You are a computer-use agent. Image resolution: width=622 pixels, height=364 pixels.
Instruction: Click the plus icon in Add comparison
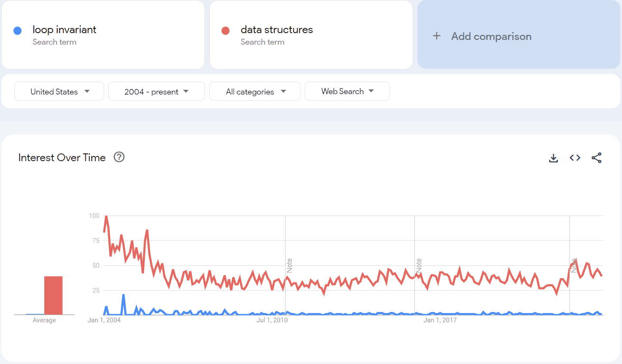(x=437, y=36)
